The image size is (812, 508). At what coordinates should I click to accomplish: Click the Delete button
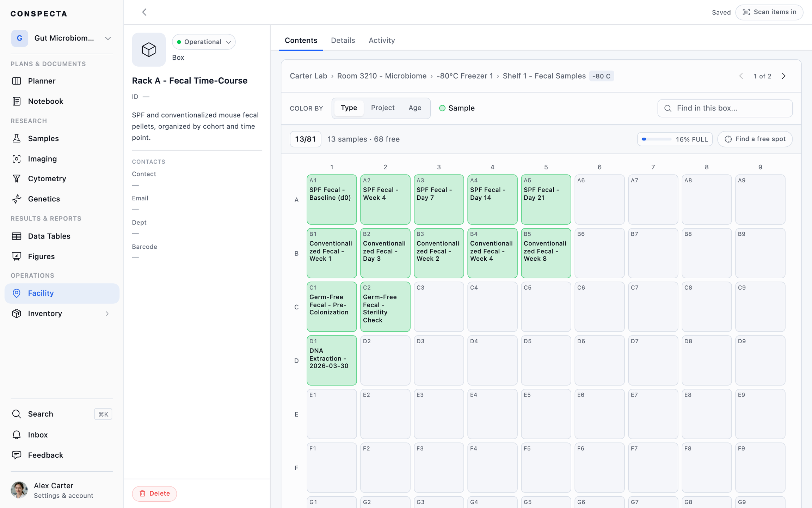(x=154, y=494)
